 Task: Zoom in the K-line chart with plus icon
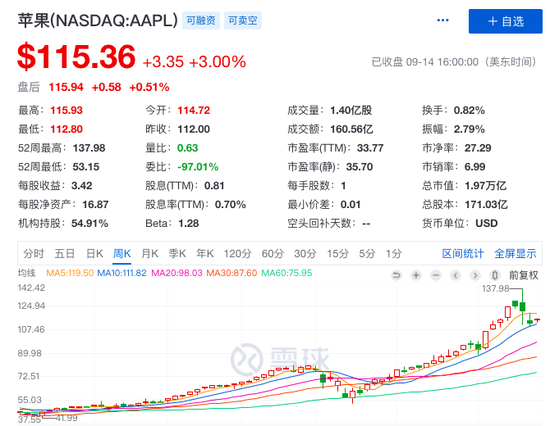pyautogui.click(x=416, y=275)
